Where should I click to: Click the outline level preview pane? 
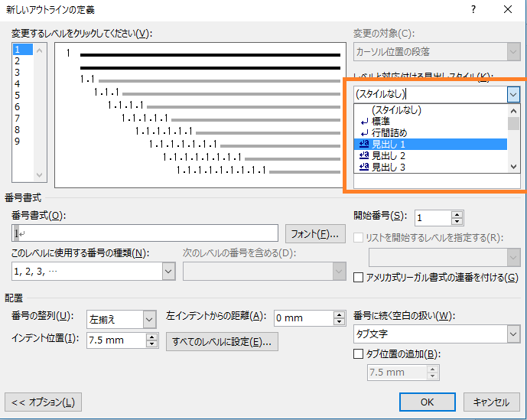(x=200, y=115)
